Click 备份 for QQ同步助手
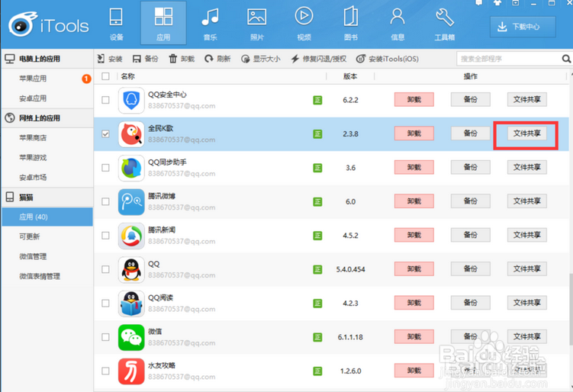This screenshot has width=573, height=392. tap(470, 167)
